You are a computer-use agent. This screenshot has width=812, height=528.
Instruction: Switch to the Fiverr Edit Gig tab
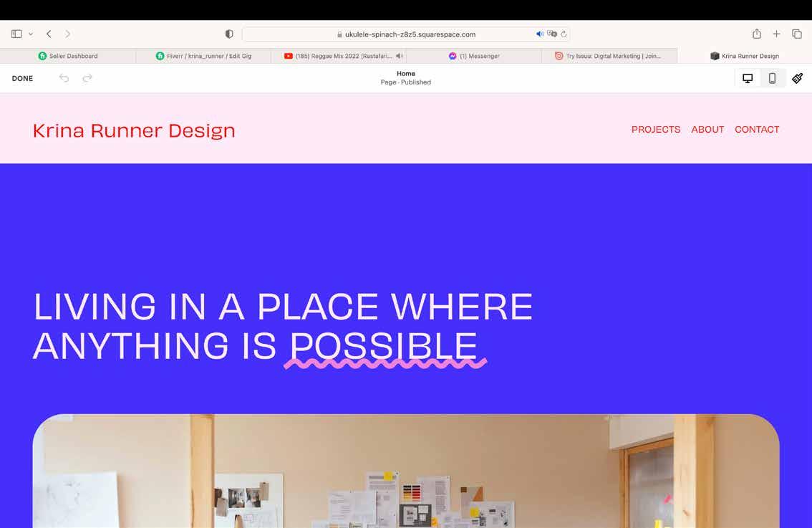point(203,56)
